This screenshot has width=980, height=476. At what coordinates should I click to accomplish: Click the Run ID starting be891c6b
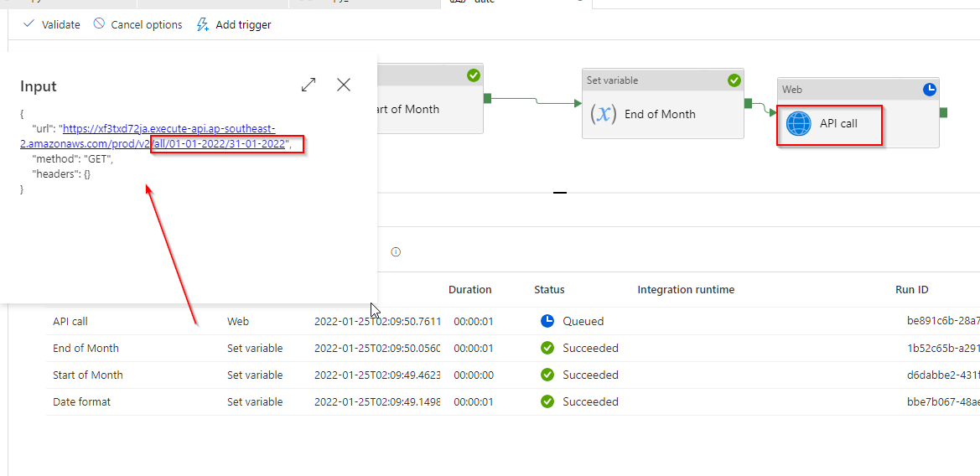point(943,321)
